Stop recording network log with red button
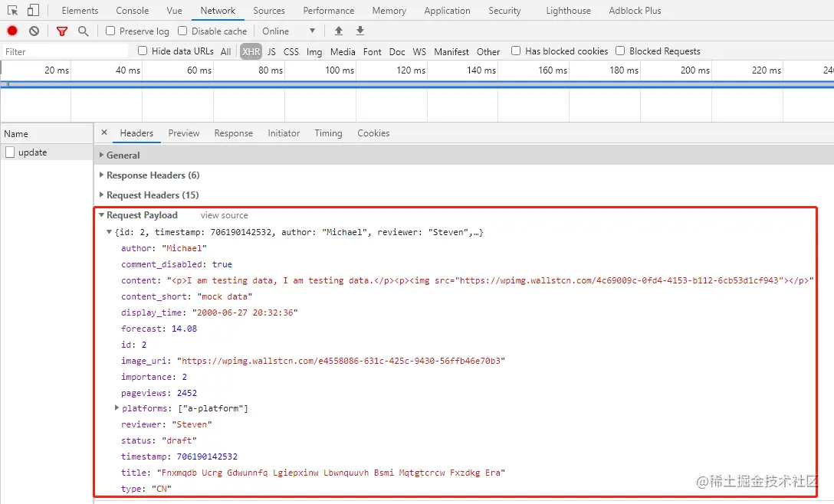This screenshot has height=504, width=834. tap(12, 31)
